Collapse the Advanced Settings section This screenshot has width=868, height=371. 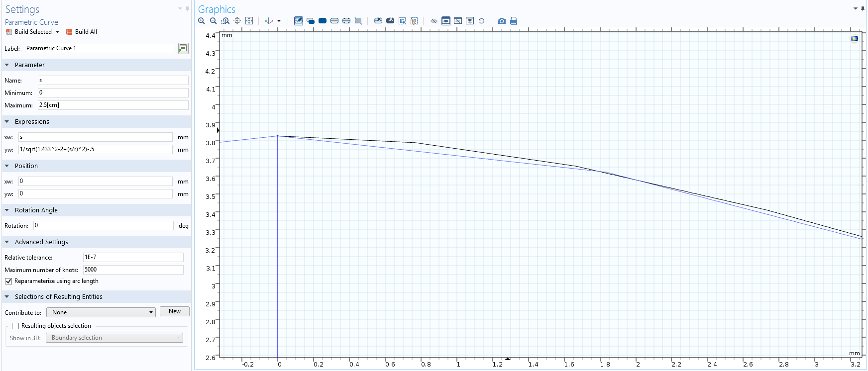(x=7, y=242)
